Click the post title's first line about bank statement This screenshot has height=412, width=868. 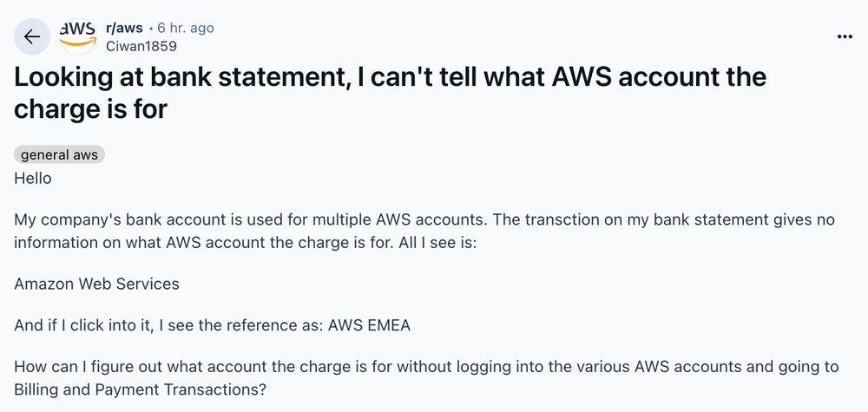tap(390, 77)
